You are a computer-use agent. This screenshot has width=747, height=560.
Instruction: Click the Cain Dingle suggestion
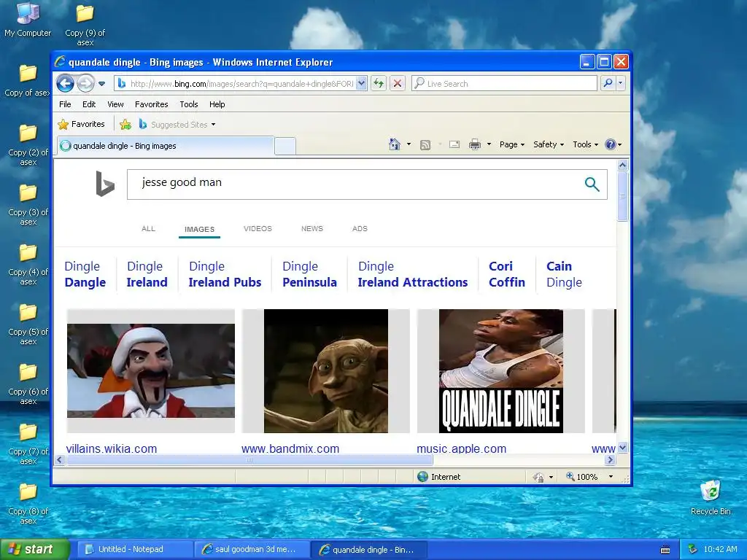click(564, 274)
